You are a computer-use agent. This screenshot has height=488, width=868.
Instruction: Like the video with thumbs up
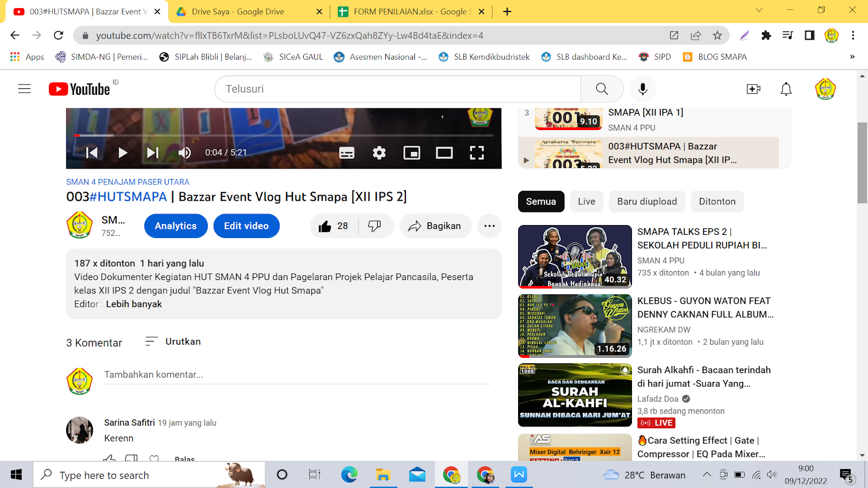coord(334,226)
